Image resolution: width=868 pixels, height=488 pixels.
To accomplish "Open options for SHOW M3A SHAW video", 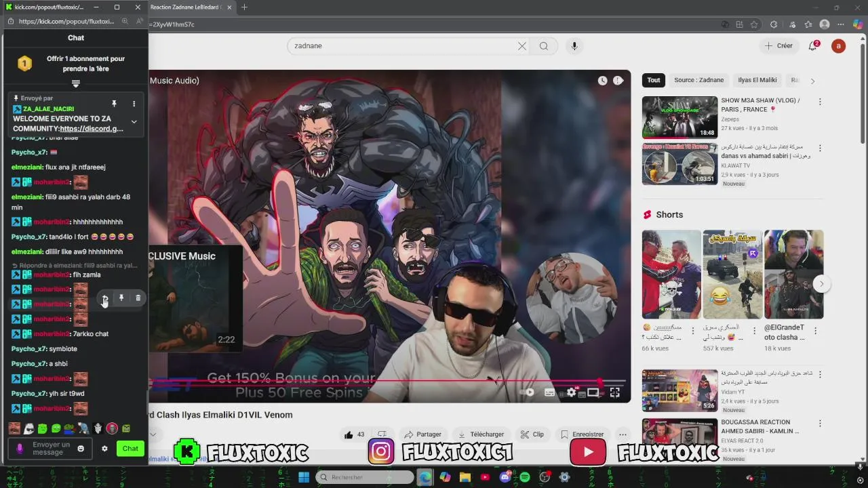I will (x=820, y=102).
